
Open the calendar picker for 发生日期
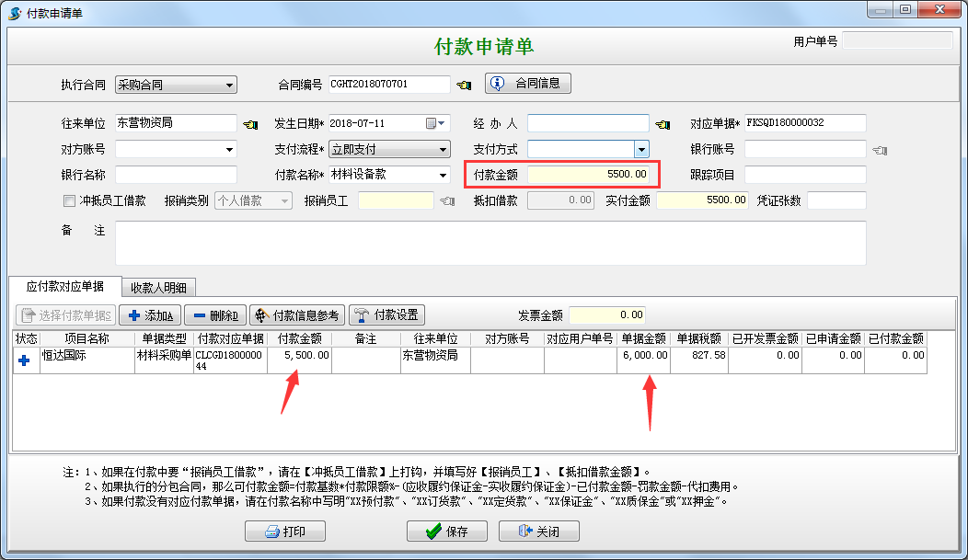click(x=435, y=123)
